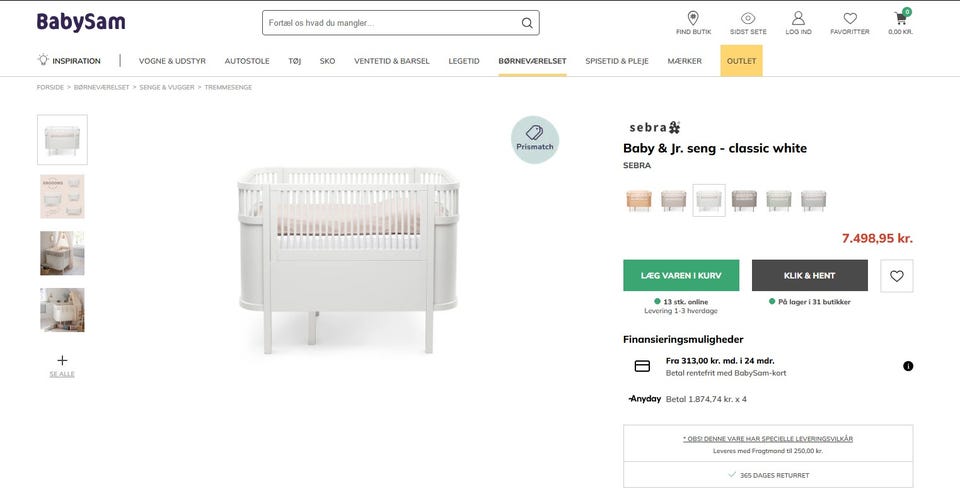The height and width of the screenshot is (494, 960).
Task: Select the dark brown-grey bed variant swatch
Action: (743, 200)
